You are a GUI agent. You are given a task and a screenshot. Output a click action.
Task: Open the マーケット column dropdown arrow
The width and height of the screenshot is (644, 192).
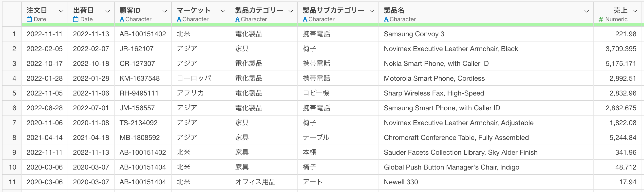(x=223, y=11)
